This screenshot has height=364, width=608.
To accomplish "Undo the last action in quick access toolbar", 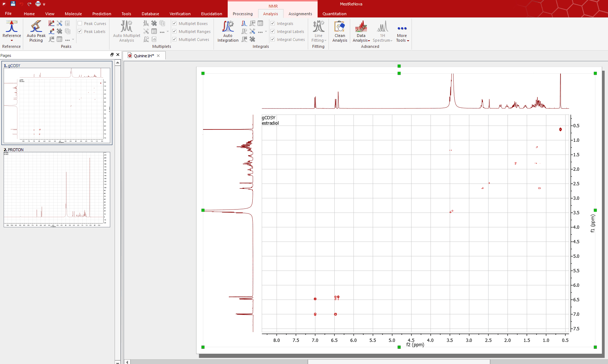I will 21,4.
